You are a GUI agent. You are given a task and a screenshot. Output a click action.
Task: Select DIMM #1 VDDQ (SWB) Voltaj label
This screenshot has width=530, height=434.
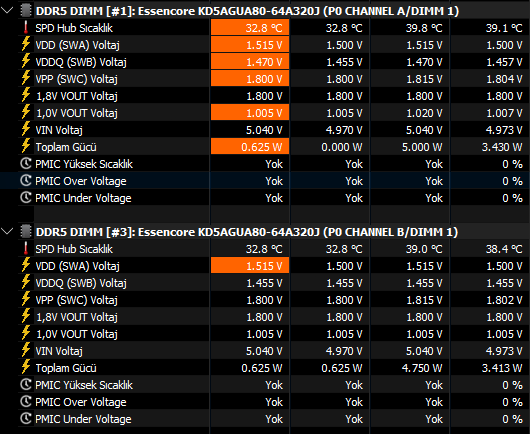81,62
